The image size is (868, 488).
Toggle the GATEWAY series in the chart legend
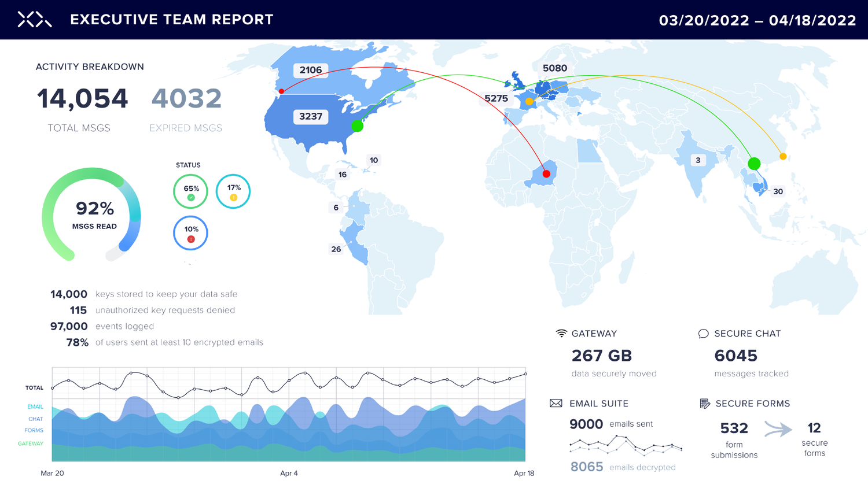[30, 443]
